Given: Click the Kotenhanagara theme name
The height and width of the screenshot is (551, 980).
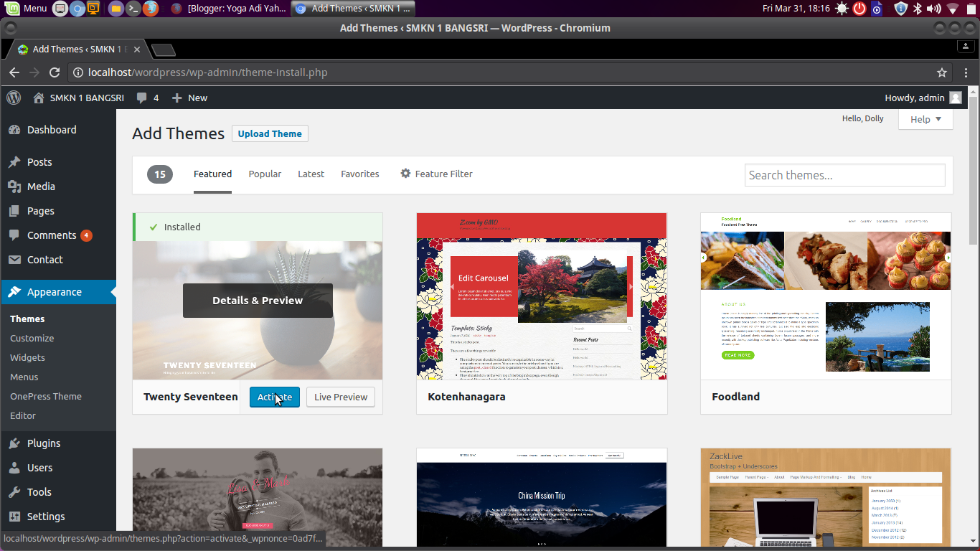Looking at the screenshot, I should click(x=466, y=397).
